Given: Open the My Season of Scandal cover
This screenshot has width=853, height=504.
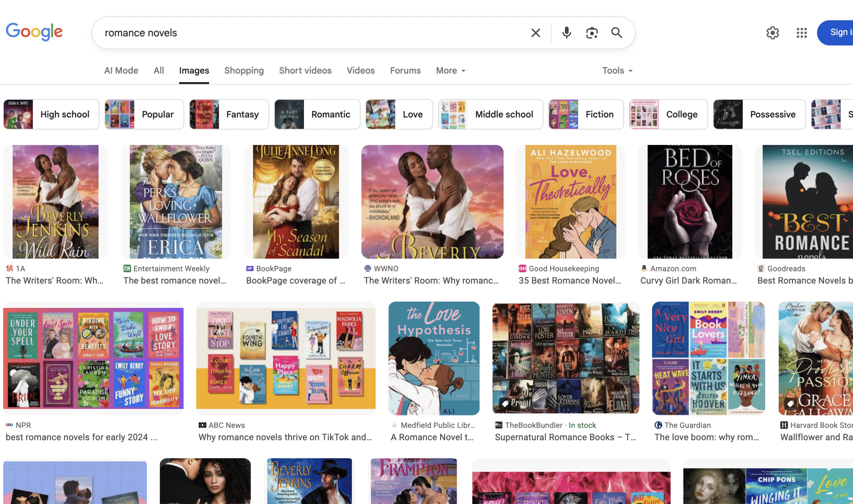Looking at the screenshot, I should (x=296, y=202).
